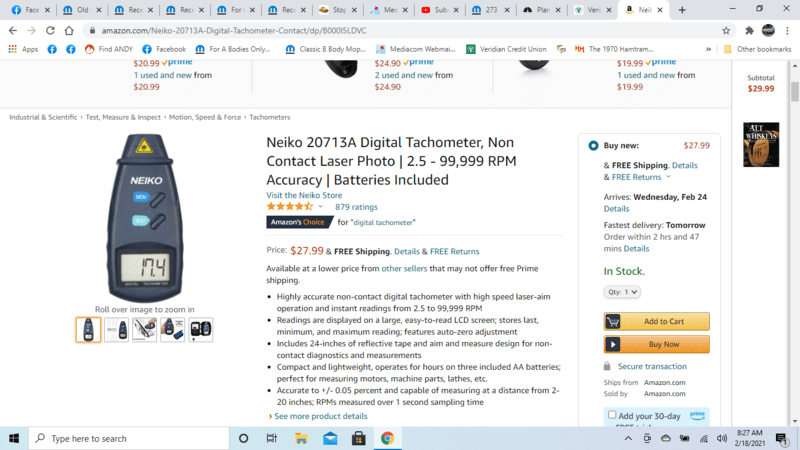Screen dimensions: 800x450
Task: Check the Add your 30-day trial checkbox
Action: (612, 414)
